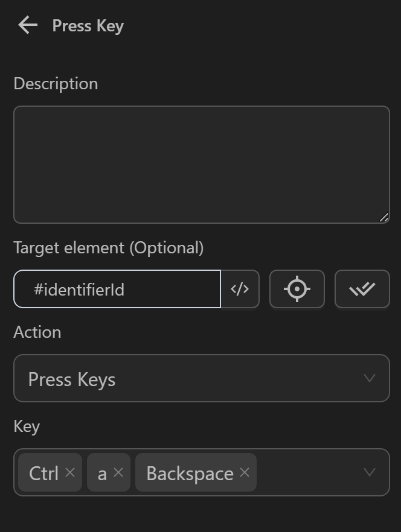This screenshot has width=401, height=532.
Task: Remove the Backspace key chip
Action: click(x=245, y=472)
